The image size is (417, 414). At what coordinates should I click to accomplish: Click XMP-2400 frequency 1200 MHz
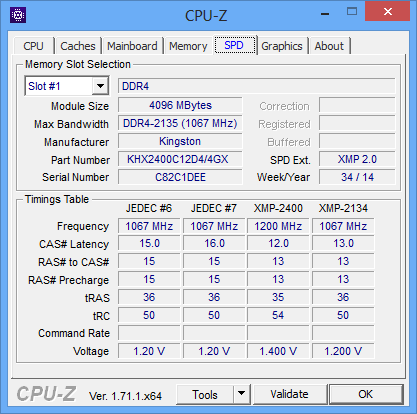pos(278,226)
